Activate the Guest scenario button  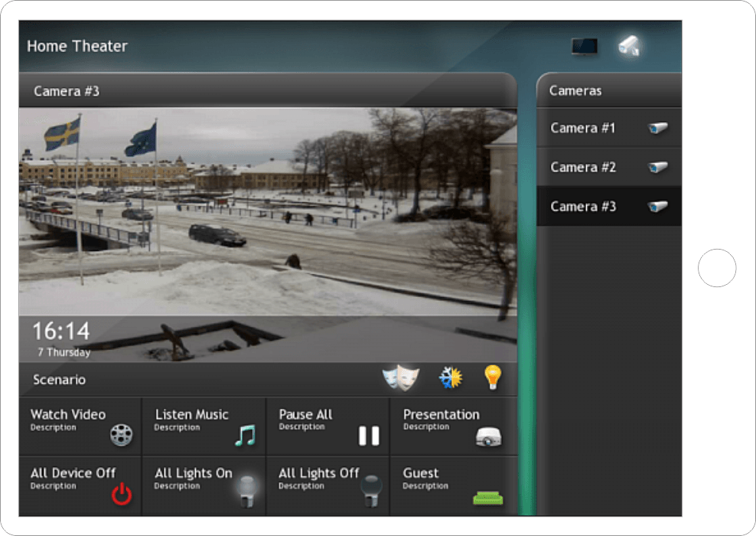(x=453, y=486)
